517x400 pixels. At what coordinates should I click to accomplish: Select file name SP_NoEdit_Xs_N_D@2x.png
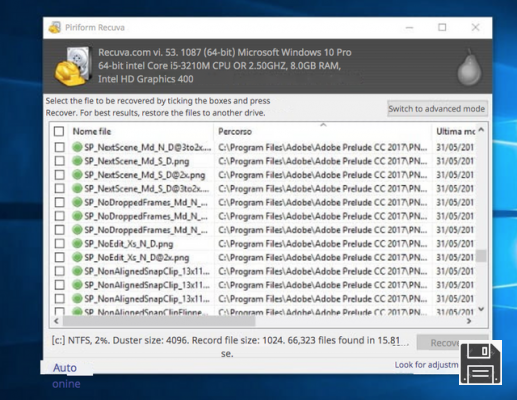(x=137, y=258)
